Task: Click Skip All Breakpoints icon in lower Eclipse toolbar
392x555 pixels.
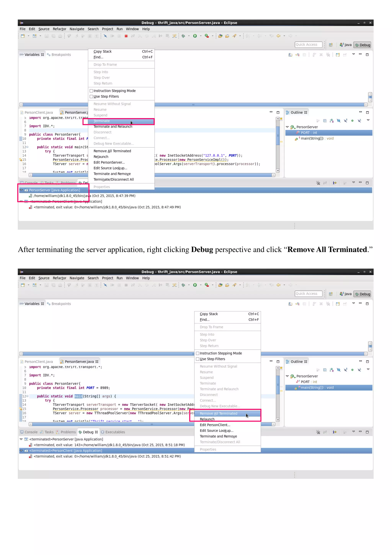Action: click(105, 285)
